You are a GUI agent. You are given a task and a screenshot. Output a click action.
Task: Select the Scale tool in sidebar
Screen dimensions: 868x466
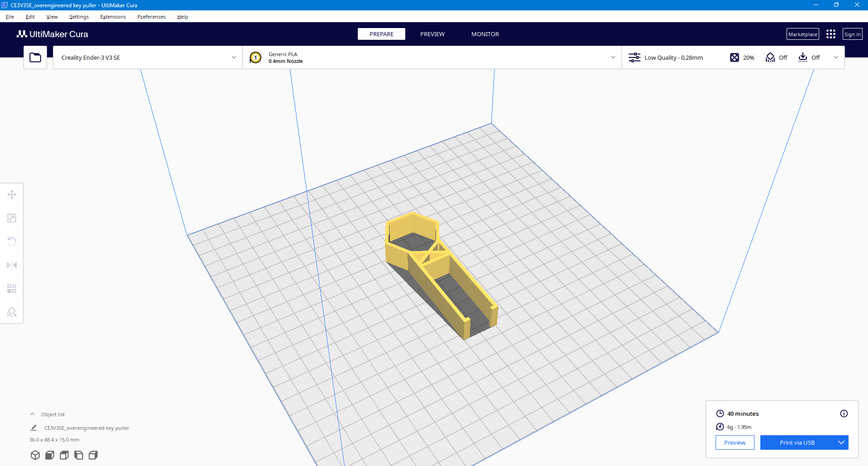tap(12, 218)
